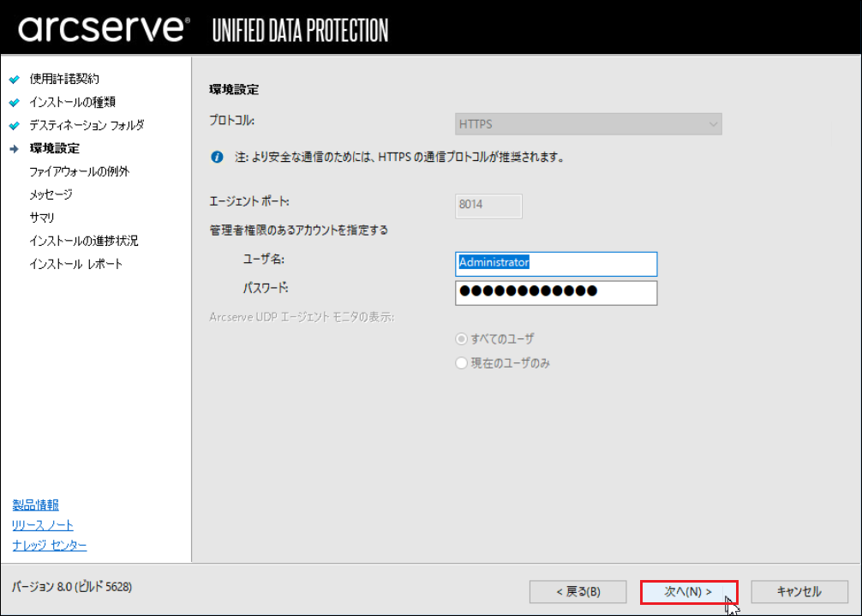Image resolution: width=862 pixels, height=616 pixels.
Task: Select the インストールの種類 step
Action: click(73, 102)
